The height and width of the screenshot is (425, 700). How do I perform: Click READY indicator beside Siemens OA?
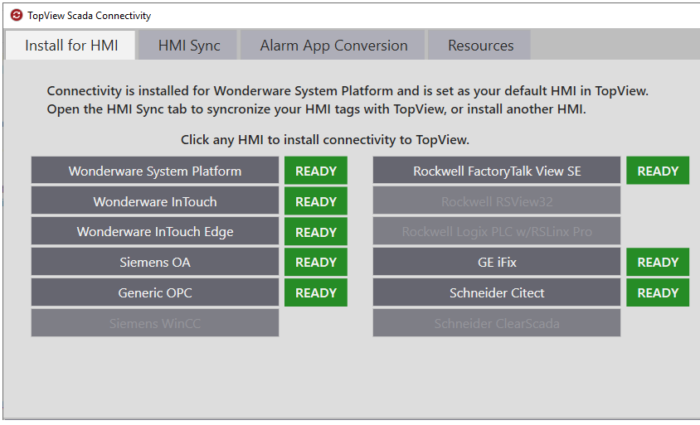point(316,262)
